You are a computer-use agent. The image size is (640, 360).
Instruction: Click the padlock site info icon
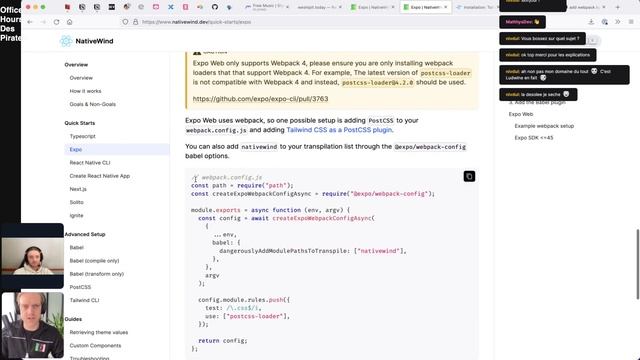[x=135, y=22]
